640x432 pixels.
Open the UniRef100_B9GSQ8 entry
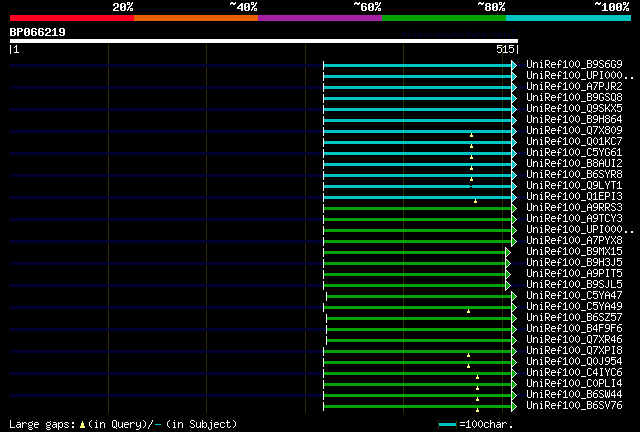(x=574, y=98)
